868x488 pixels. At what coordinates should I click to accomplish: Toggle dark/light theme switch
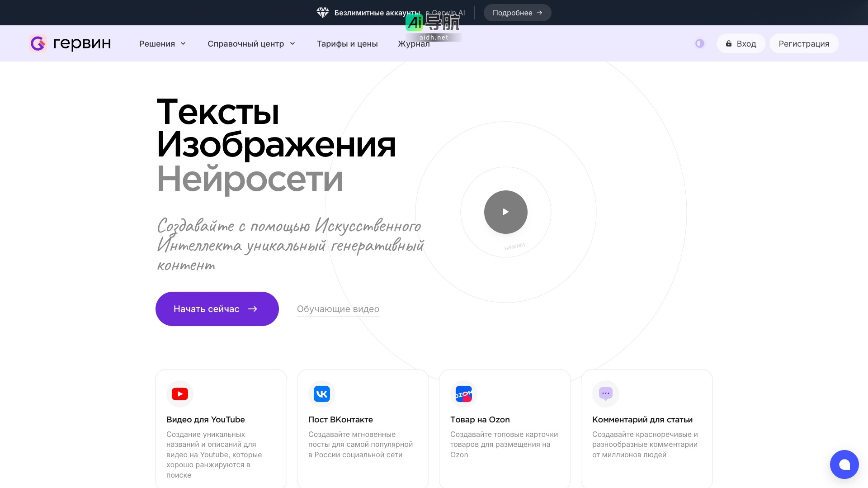699,43
